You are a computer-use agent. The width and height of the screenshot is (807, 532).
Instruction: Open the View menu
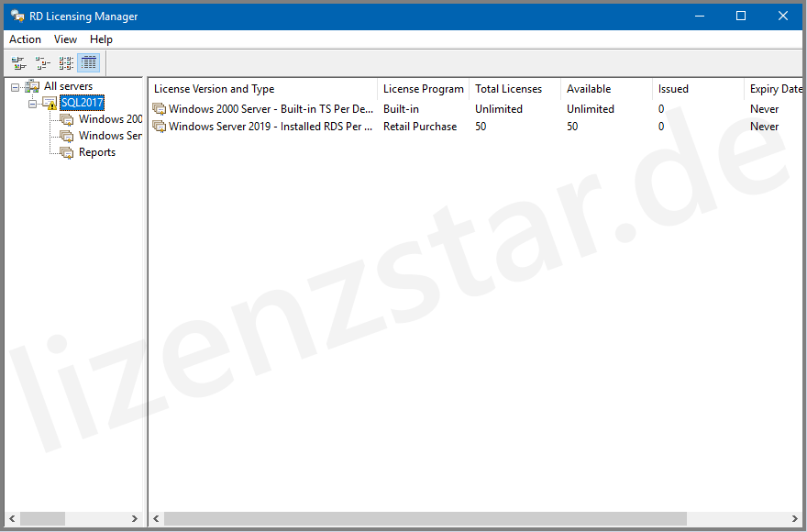65,39
